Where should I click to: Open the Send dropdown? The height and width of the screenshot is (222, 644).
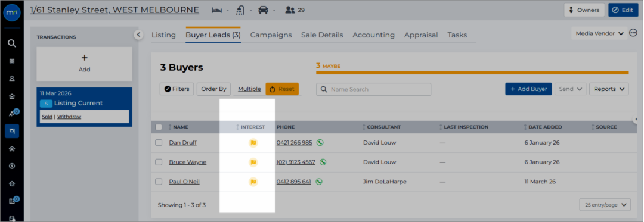571,89
